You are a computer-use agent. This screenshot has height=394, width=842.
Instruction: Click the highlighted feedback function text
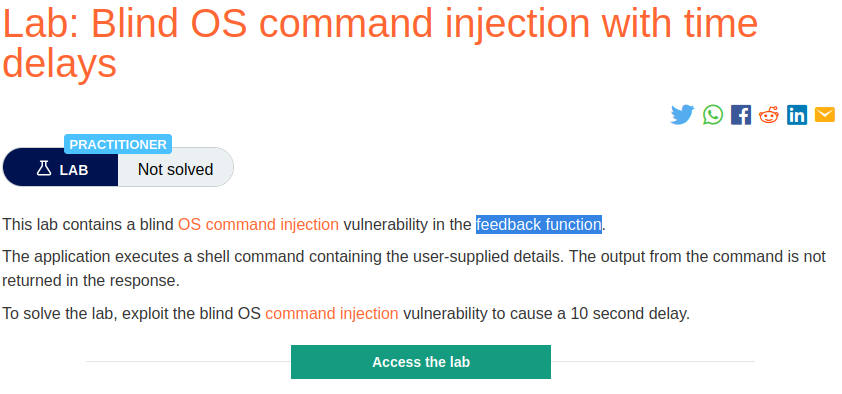point(539,224)
